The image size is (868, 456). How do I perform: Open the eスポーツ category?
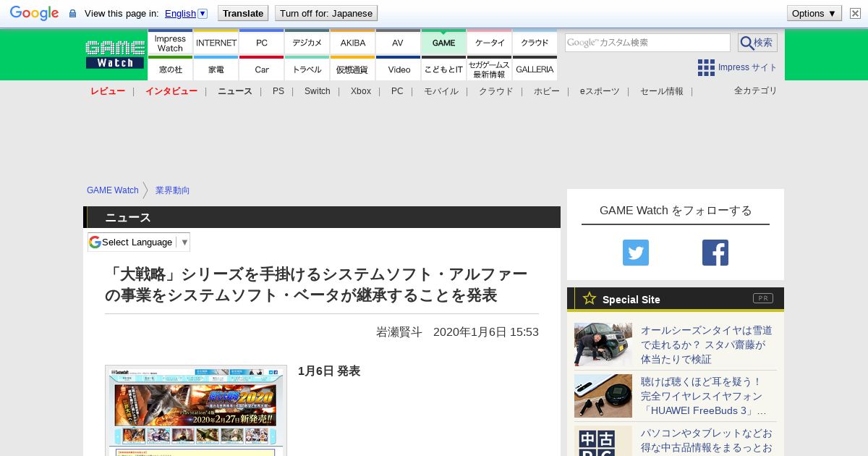600,91
